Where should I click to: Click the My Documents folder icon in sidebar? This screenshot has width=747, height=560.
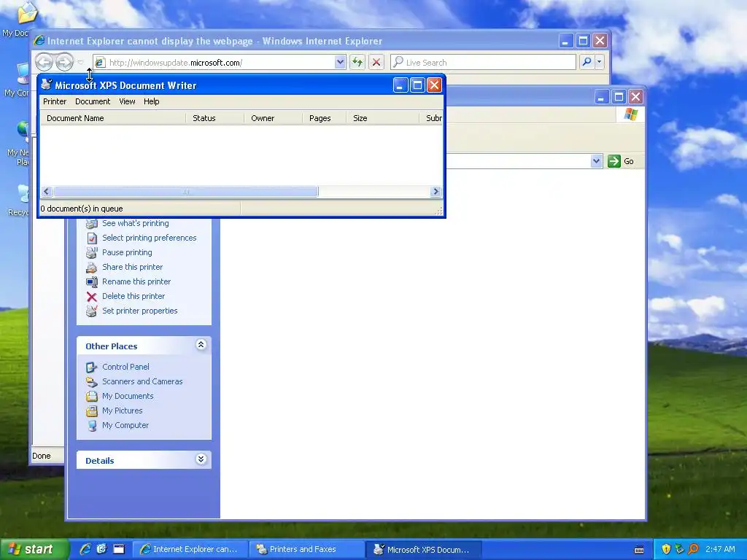pos(92,396)
